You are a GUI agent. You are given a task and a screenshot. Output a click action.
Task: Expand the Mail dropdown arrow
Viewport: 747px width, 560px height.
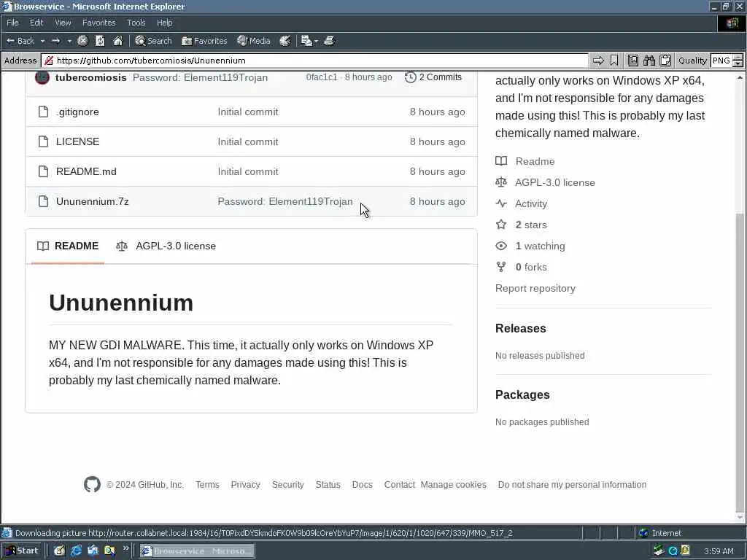click(x=317, y=41)
